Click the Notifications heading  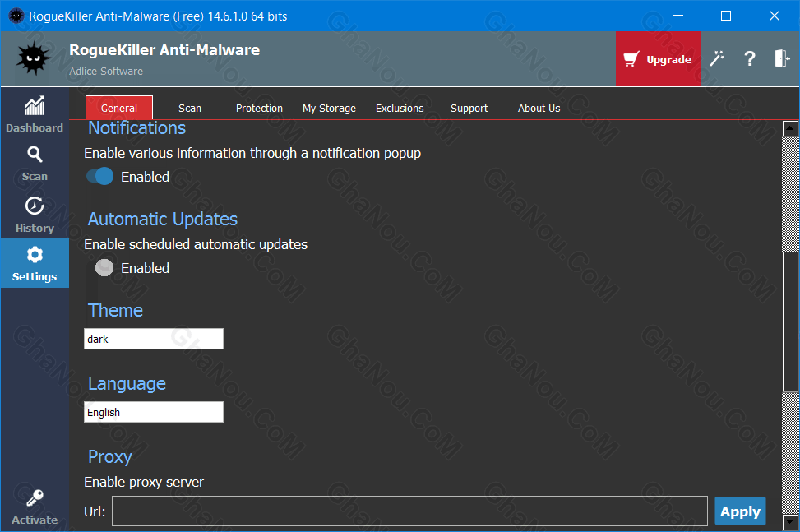pos(136,127)
